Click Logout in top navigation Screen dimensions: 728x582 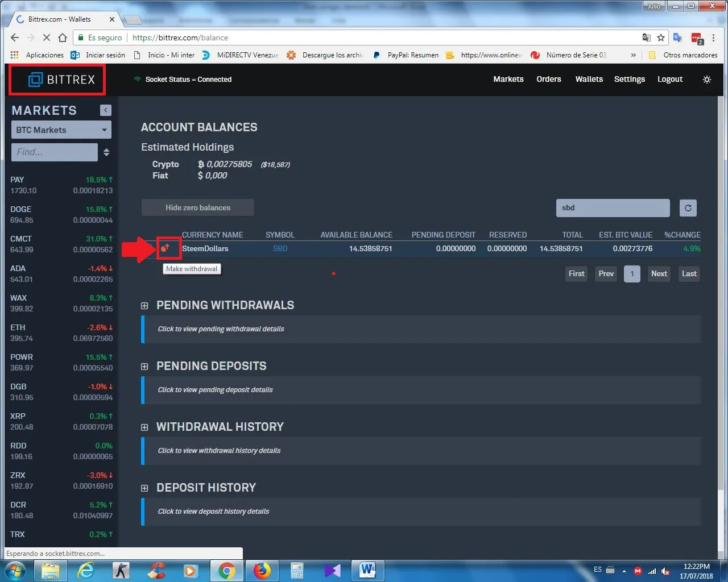coord(670,80)
